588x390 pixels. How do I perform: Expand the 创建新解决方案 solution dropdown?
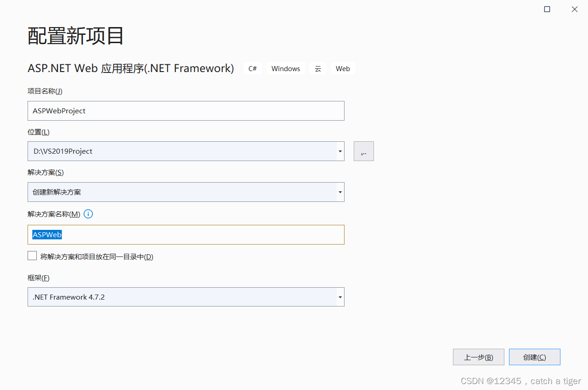tap(340, 192)
